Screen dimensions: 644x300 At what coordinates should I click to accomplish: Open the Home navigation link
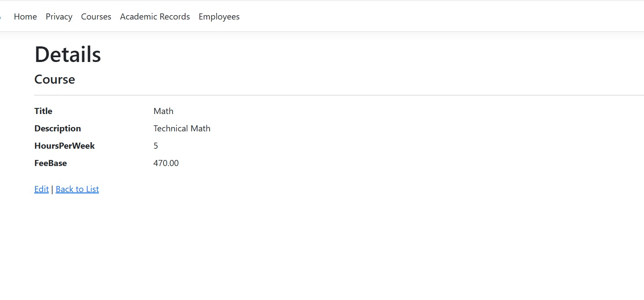click(x=25, y=16)
